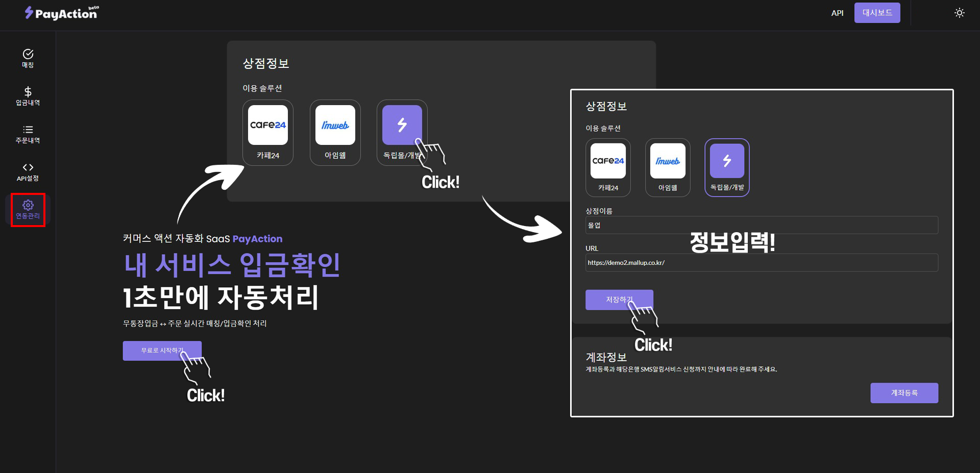Choose 독립몰/개발 in the right 상점정보 panel

(x=727, y=167)
